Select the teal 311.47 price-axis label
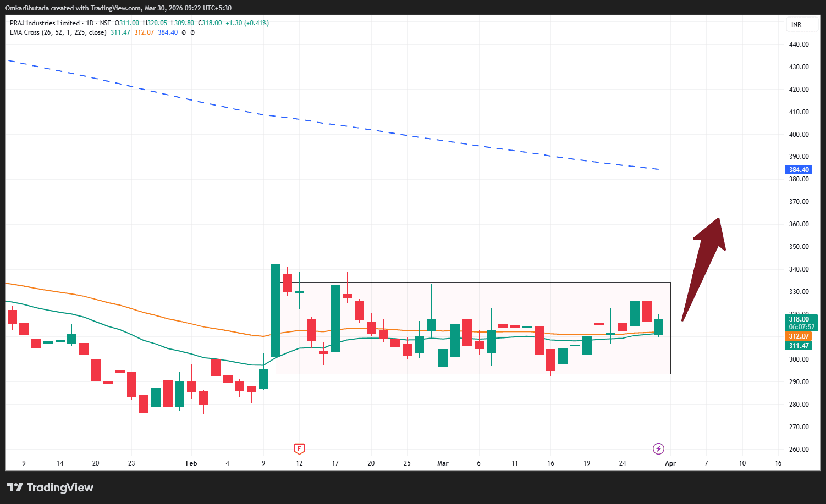This screenshot has height=504, width=826. (x=799, y=346)
